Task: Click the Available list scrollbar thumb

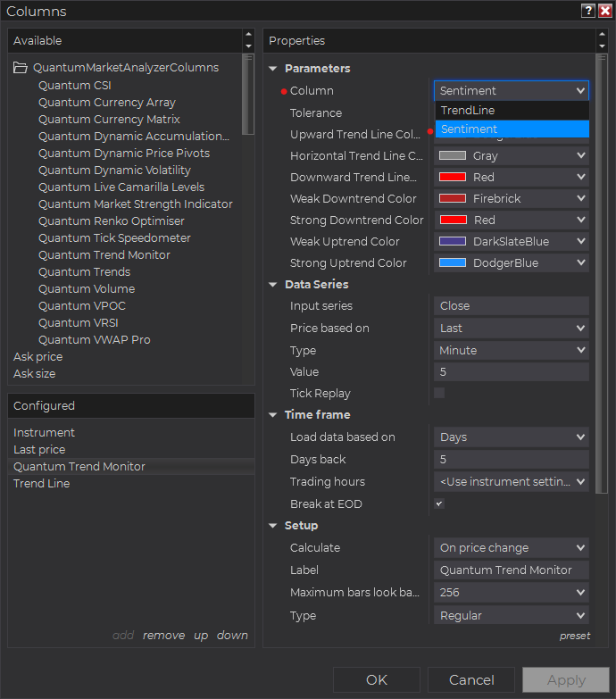Action: 248,94
